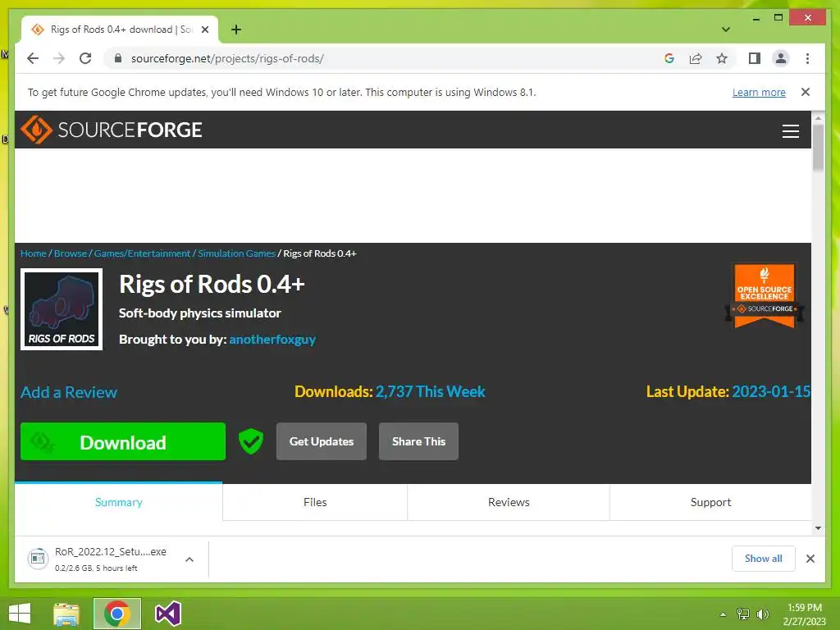Close the downloads bar
Screen dimensions: 840x630
click(x=810, y=559)
